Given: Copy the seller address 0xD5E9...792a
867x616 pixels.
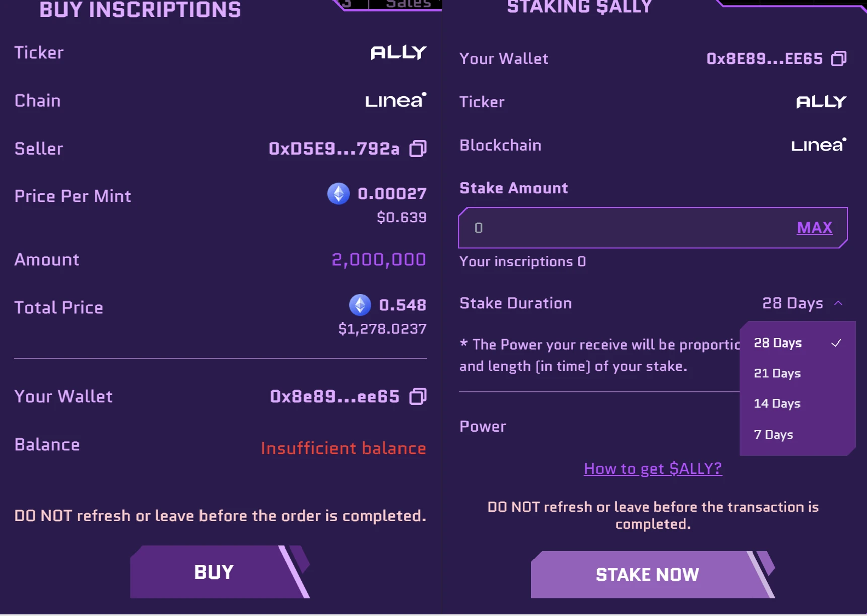Looking at the screenshot, I should point(418,148).
